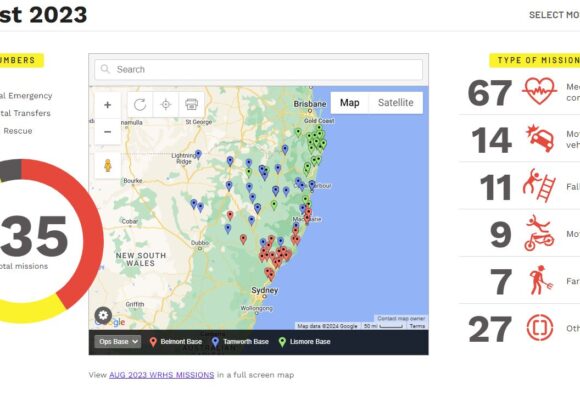Click the number 7 mission count
The height and width of the screenshot is (400, 580).
[501, 282]
